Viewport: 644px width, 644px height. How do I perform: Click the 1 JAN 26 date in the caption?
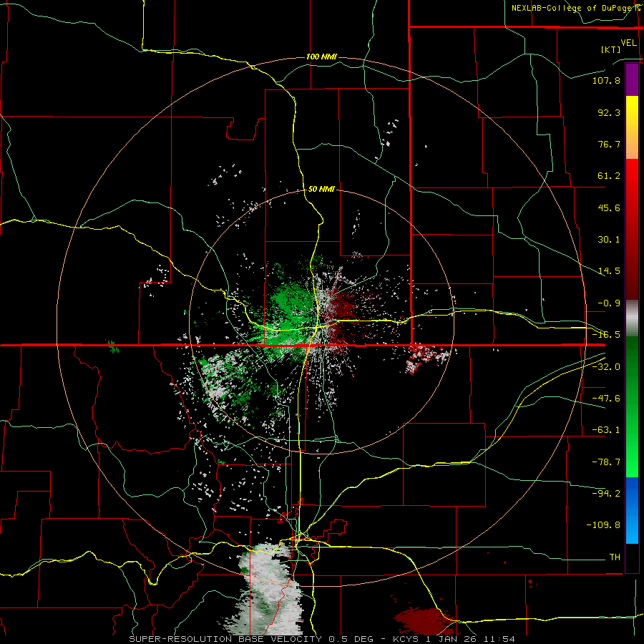[x=452, y=639]
